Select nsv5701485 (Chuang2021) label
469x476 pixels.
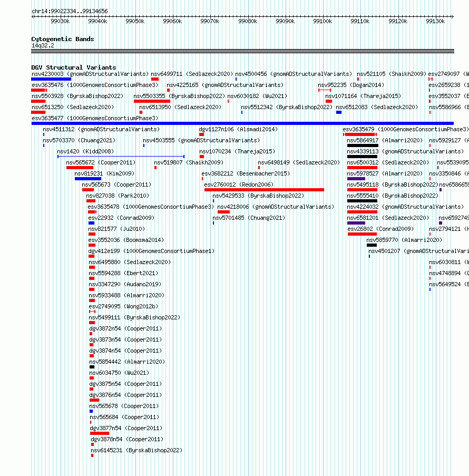point(249,218)
